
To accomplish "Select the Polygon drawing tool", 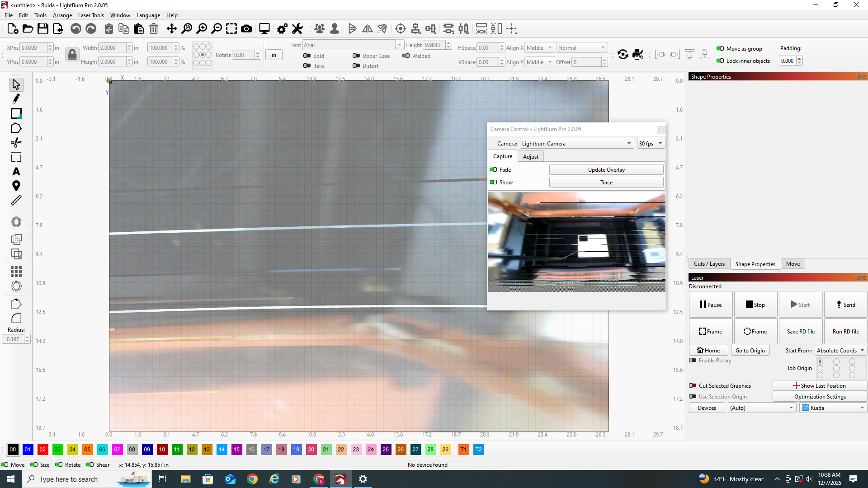I will (x=16, y=128).
